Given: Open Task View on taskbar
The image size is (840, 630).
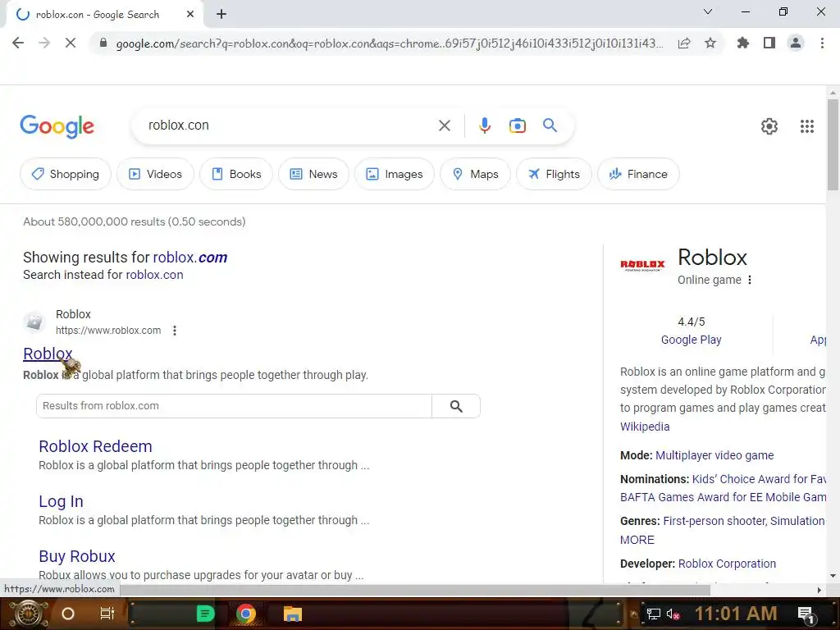Looking at the screenshot, I should (x=107, y=614).
